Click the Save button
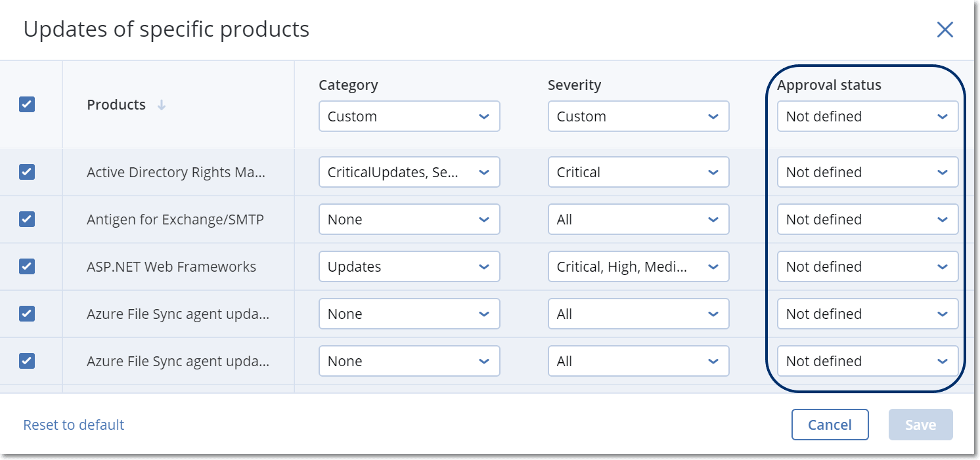The image size is (980, 460). point(920,425)
